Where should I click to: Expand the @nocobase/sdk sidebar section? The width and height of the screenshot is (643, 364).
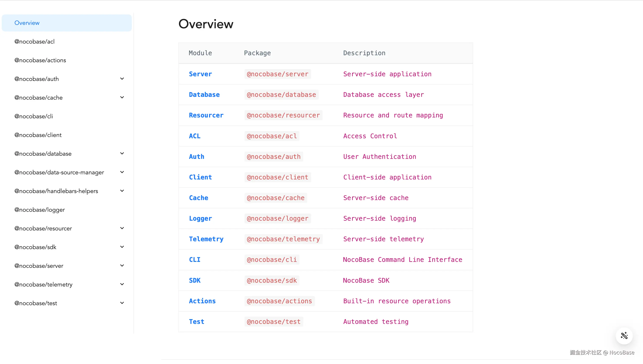pos(122,247)
